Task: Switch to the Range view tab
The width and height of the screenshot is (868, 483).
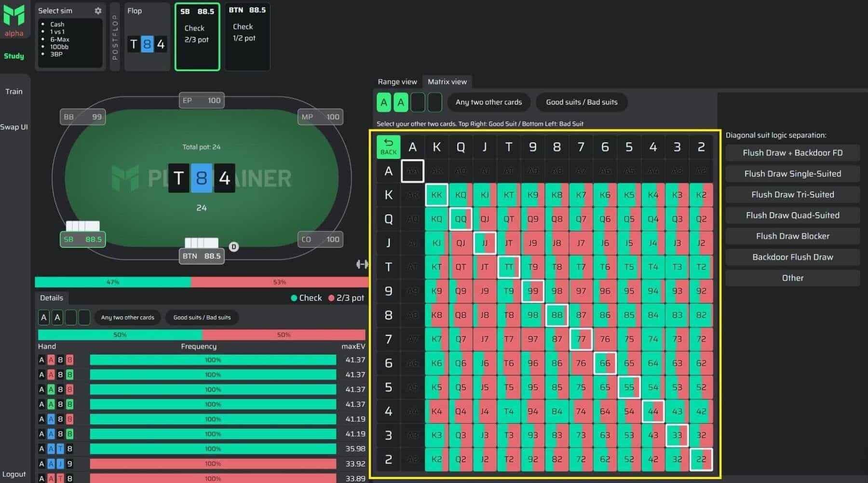Action: [x=397, y=82]
